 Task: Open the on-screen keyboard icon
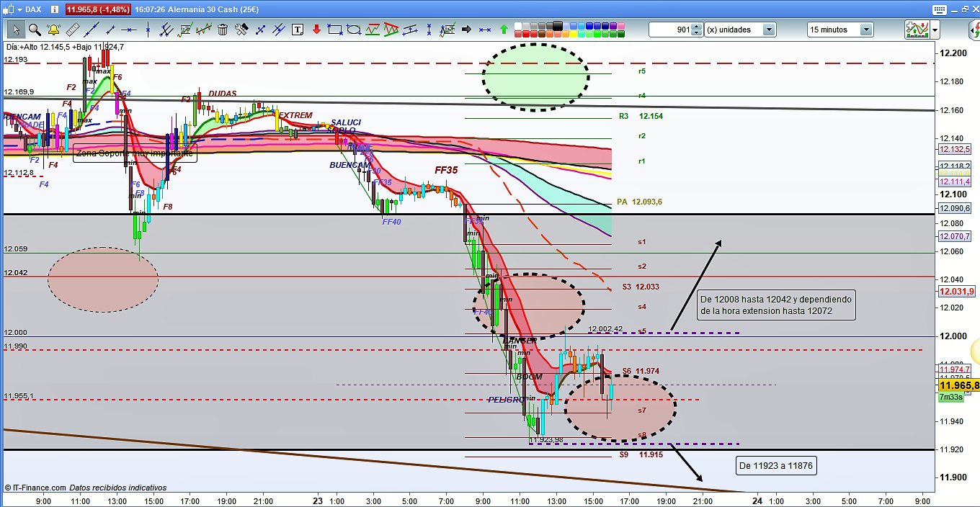937,9
